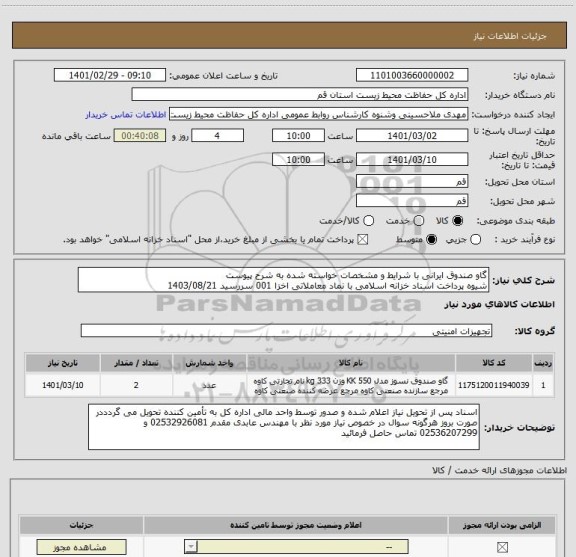This screenshot has width=576, height=557.
Task: Click the countdown timer 00:40:08
Action: [x=140, y=136]
